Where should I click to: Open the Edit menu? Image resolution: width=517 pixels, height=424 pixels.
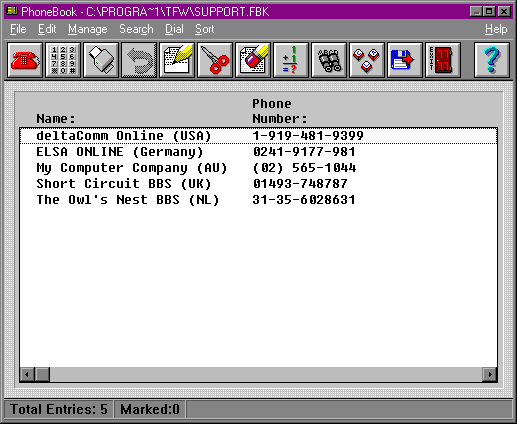pos(47,29)
